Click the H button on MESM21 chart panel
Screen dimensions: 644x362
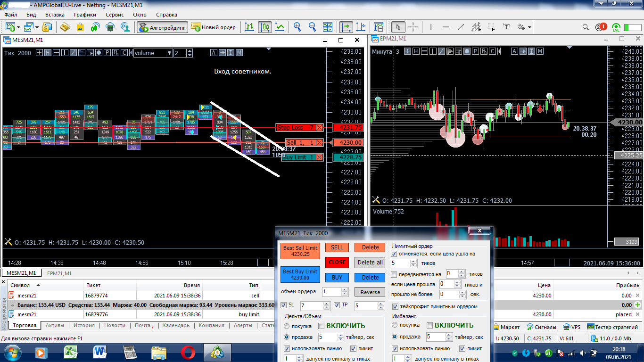[x=48, y=53]
